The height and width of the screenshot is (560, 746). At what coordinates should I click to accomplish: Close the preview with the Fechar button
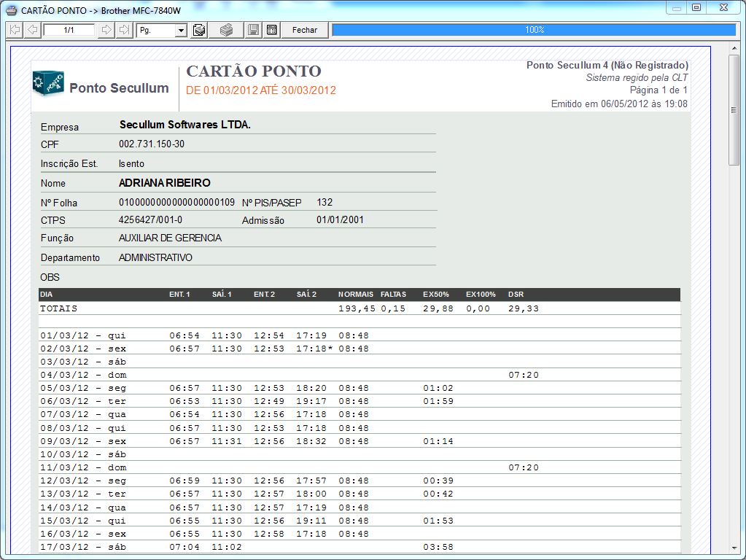coord(305,30)
